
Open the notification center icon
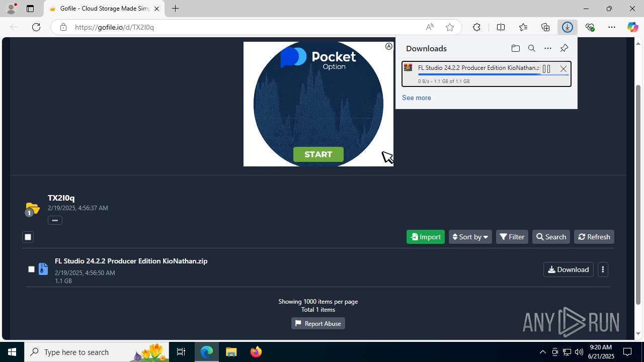pos(628,352)
